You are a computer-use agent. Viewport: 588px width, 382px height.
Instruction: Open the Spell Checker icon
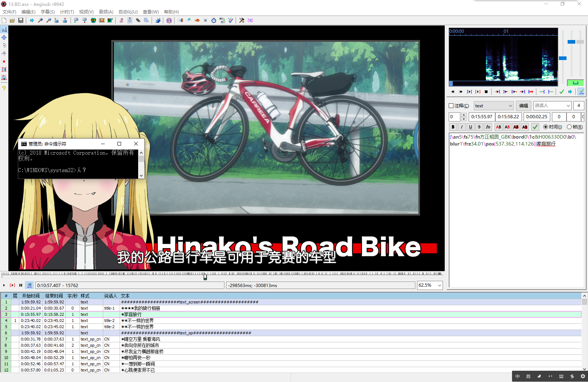[x=231, y=20]
